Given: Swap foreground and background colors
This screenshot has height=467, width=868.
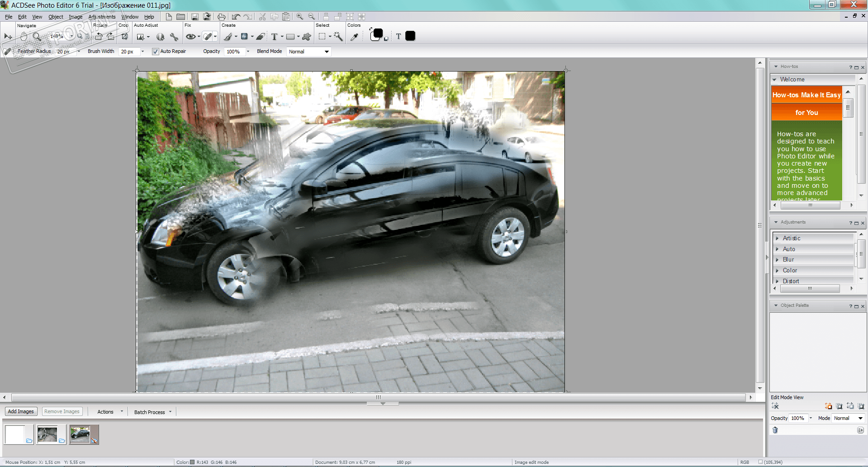Looking at the screenshot, I should pos(371,29).
